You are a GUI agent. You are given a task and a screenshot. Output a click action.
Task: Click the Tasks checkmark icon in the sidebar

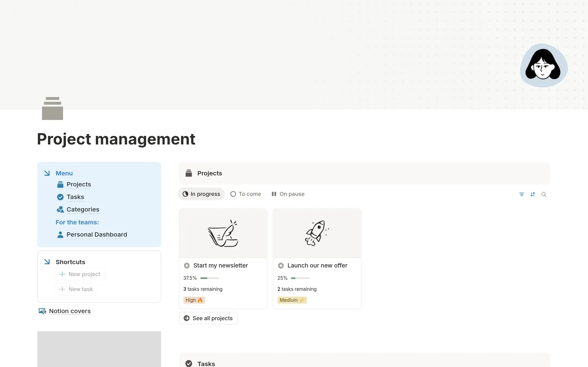pos(60,197)
